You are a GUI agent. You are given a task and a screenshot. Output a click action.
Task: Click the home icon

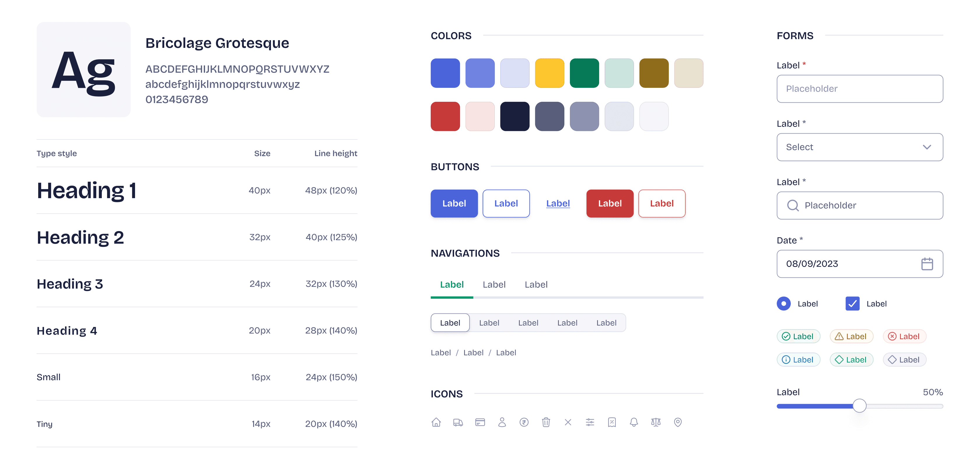coord(436,422)
